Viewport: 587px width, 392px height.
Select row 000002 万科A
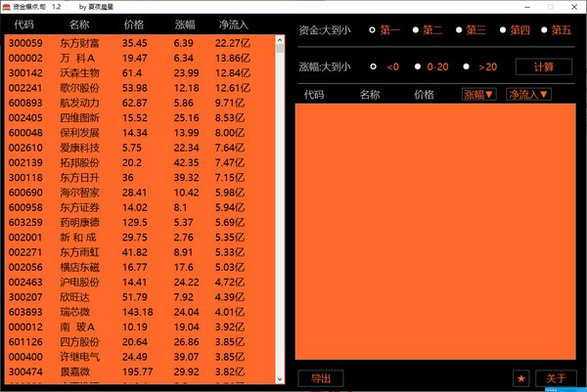pyautogui.click(x=140, y=58)
